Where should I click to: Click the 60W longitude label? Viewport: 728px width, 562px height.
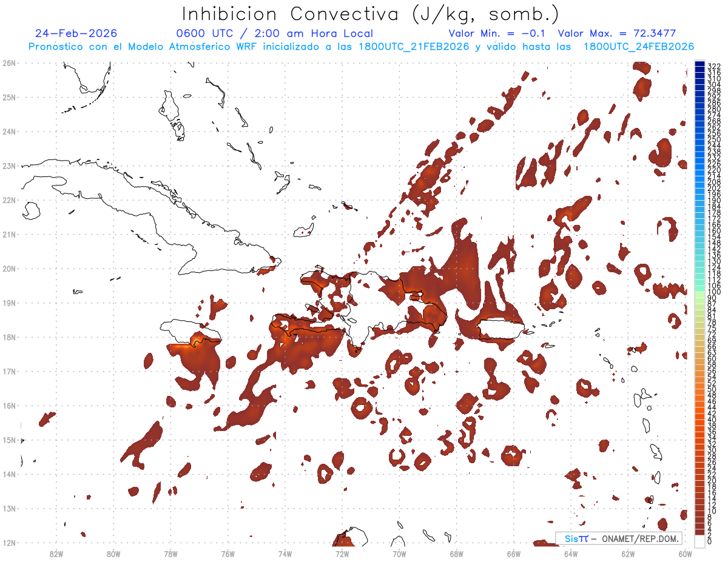coord(686,554)
